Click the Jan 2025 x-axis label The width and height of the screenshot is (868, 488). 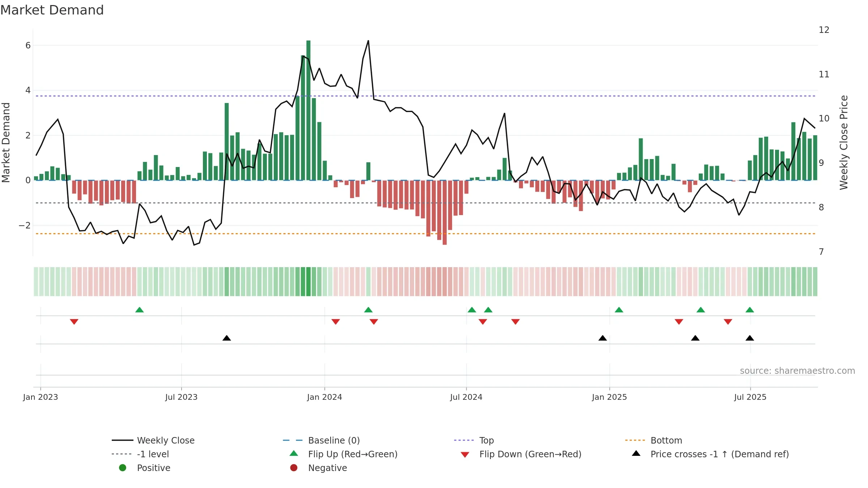[609, 397]
